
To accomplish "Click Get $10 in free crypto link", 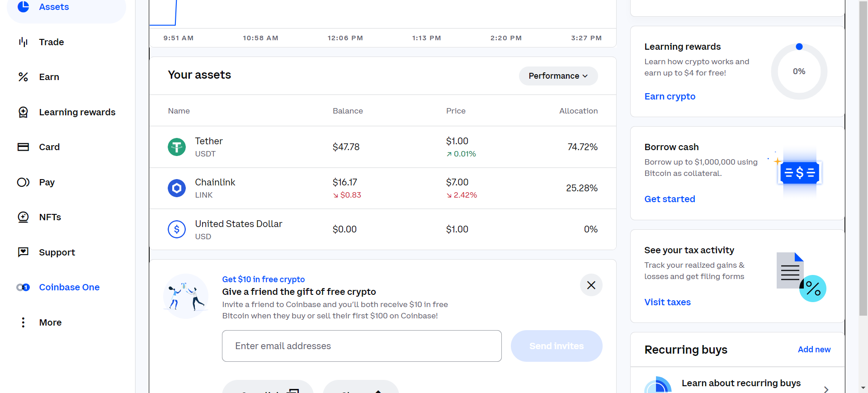I will click(x=263, y=279).
